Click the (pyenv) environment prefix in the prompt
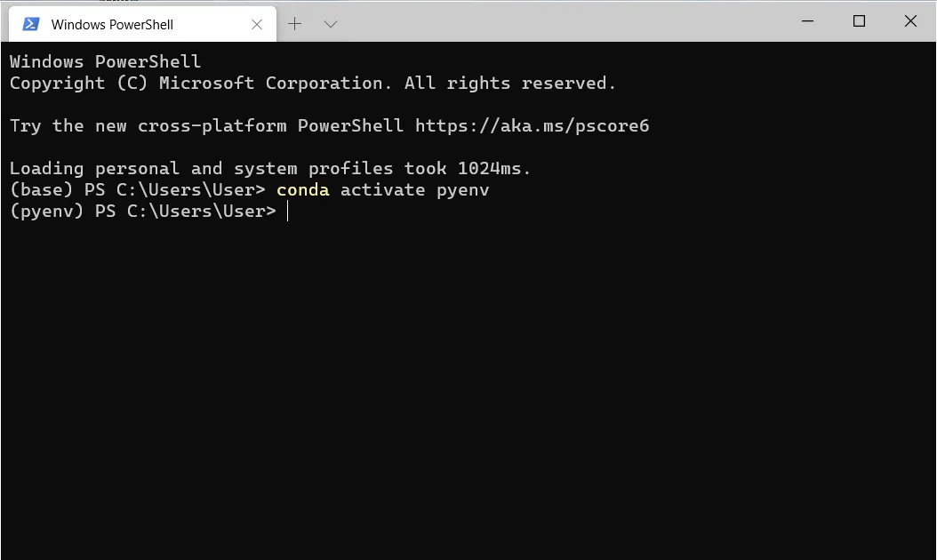Screen dimensions: 937x560 point(46,212)
